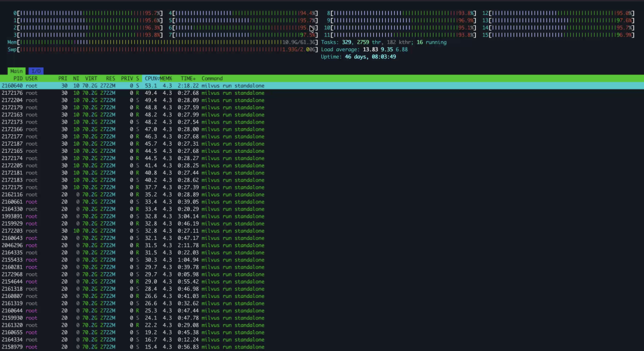Click the CPU 8 usage meter
The height and width of the screenshot is (351, 644).
point(401,13)
